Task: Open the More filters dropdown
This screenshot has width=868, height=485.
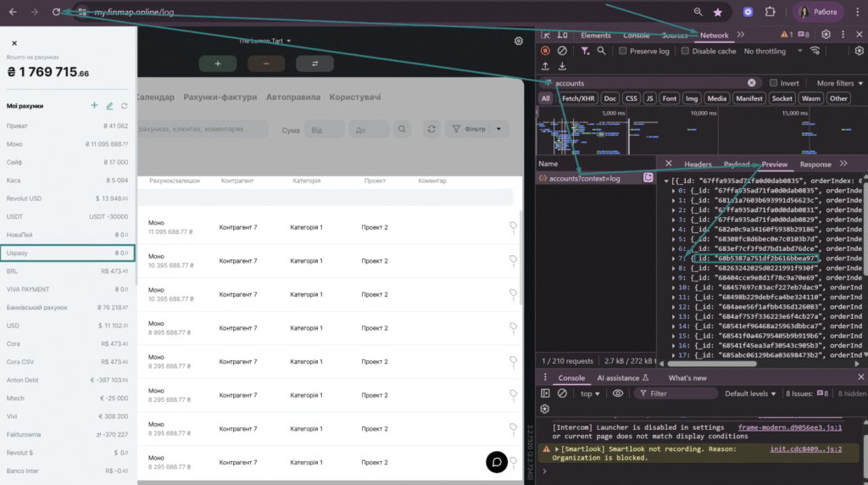Action: coord(839,83)
